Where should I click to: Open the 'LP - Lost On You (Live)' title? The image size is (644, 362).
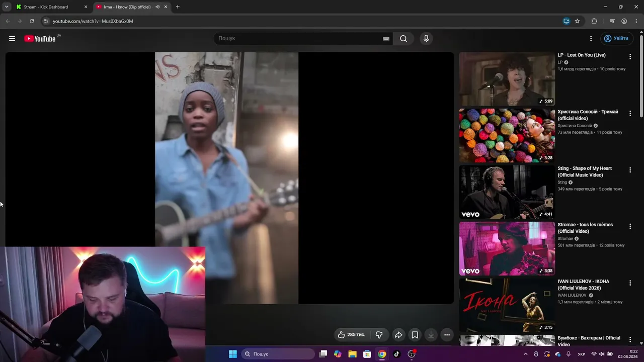coord(582,55)
